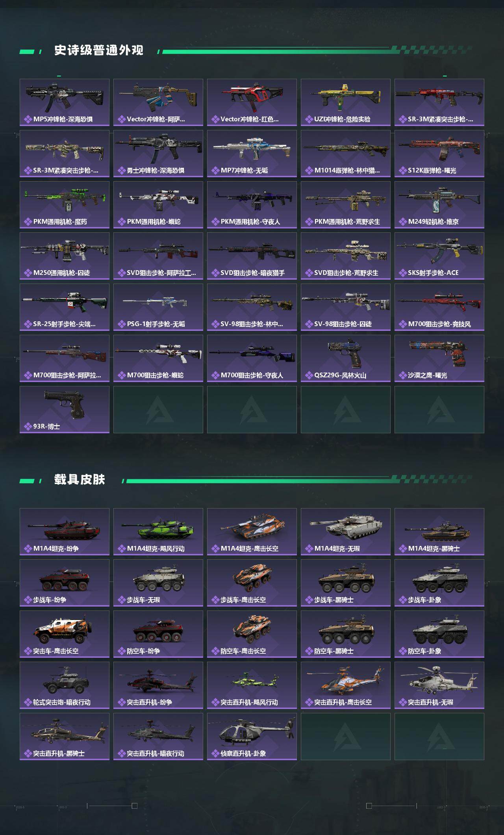Click the S12K霰弹枪-曙光 skin tile
Viewport: 504px width, 835px height.
click(439, 154)
